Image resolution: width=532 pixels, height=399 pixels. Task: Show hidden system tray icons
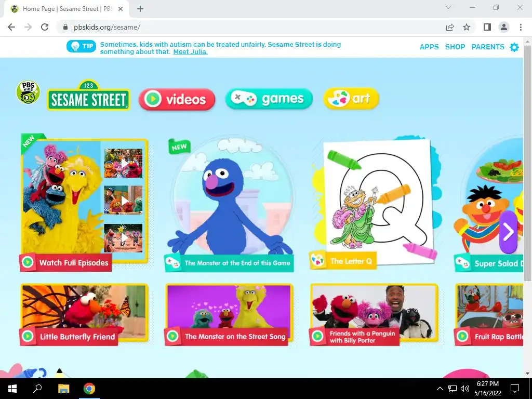(x=440, y=389)
